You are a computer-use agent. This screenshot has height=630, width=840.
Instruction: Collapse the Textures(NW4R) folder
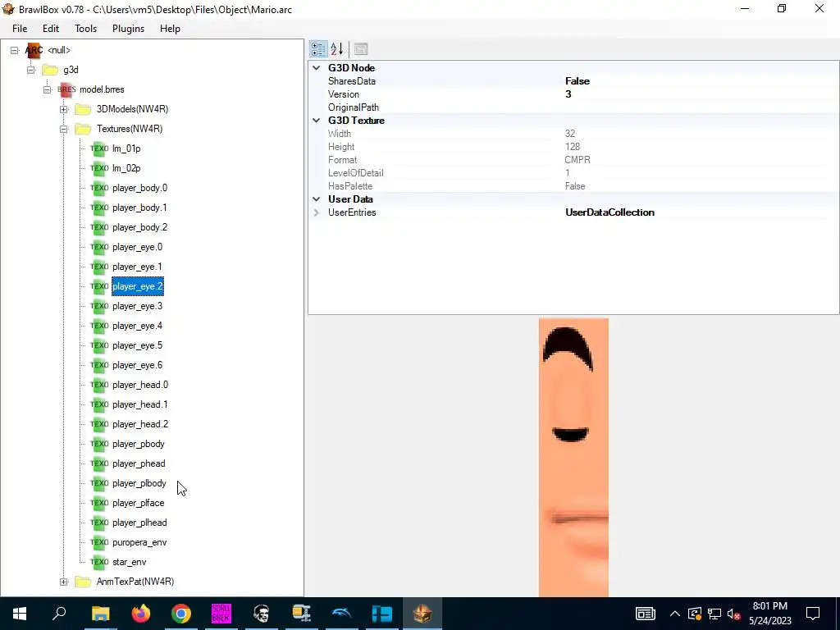(64, 129)
